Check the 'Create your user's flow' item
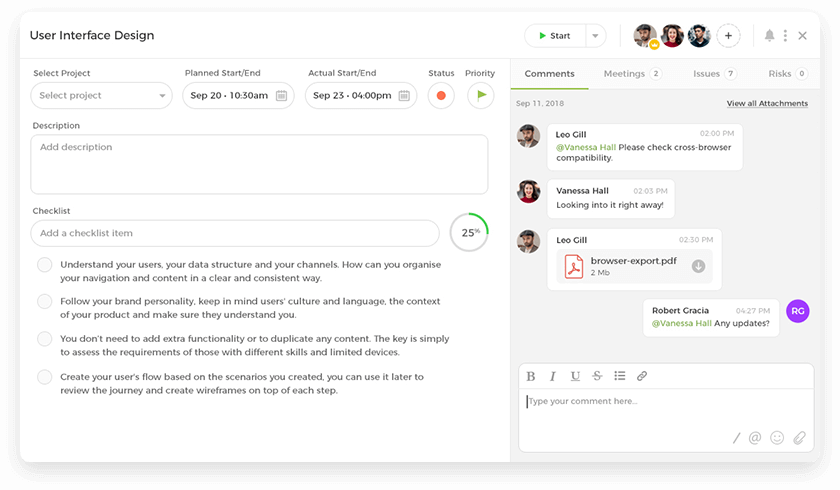Viewport: 840px width, 490px height. [45, 377]
